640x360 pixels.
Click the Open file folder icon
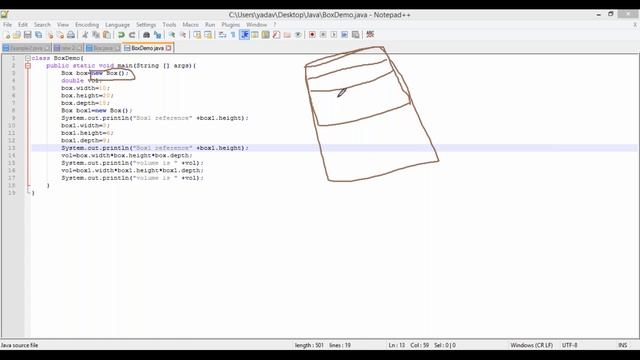17,35
